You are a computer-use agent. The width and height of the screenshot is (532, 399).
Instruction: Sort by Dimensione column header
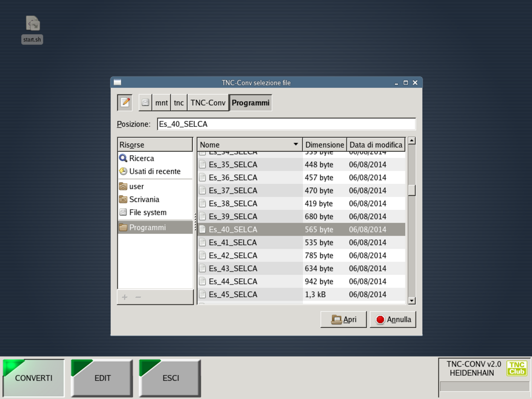[x=324, y=145]
